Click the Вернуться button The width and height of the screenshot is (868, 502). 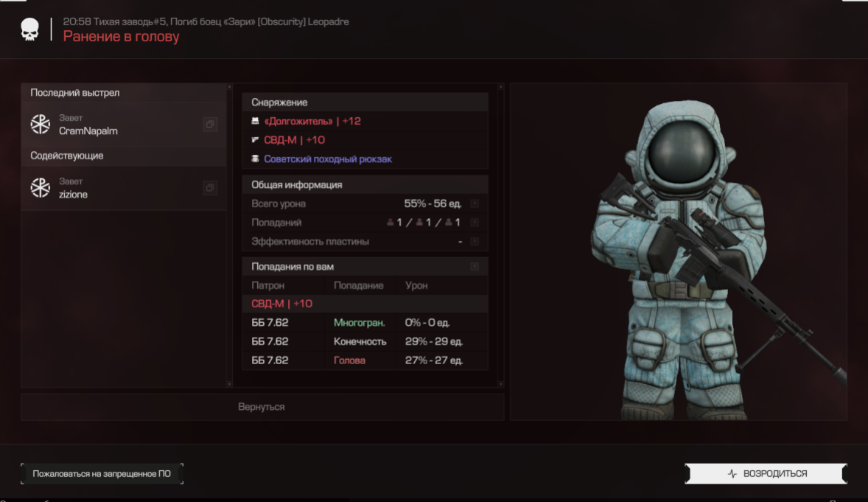[262, 407]
